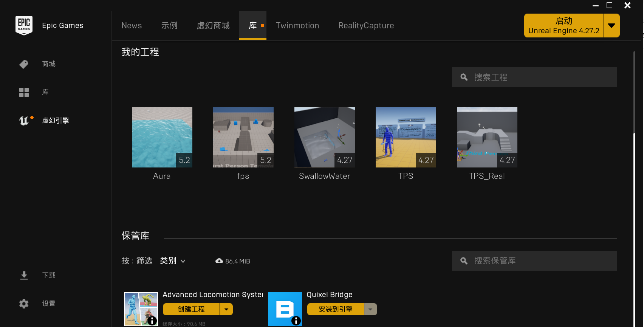Launch Unreal Engine 4.27.2 with 启动
The image size is (644, 327).
click(x=564, y=26)
